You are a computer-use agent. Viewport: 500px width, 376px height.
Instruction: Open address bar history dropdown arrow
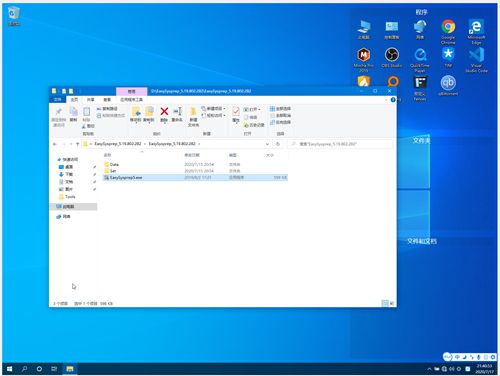pos(267,144)
